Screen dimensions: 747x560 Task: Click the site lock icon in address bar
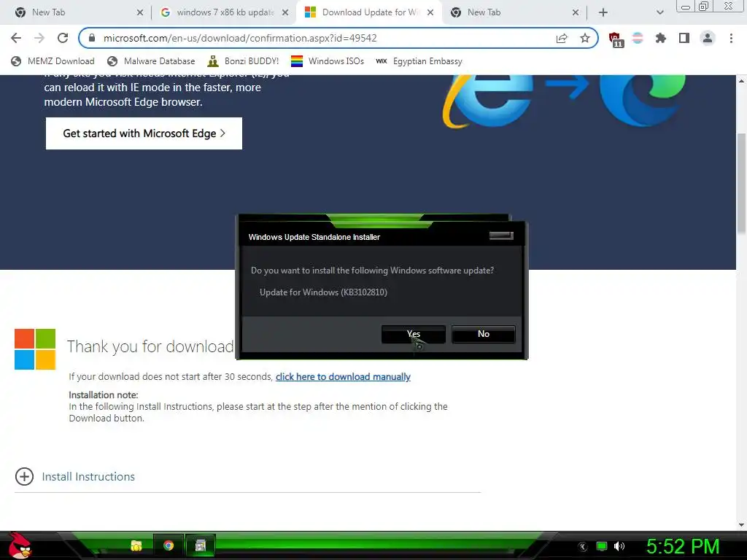point(92,38)
